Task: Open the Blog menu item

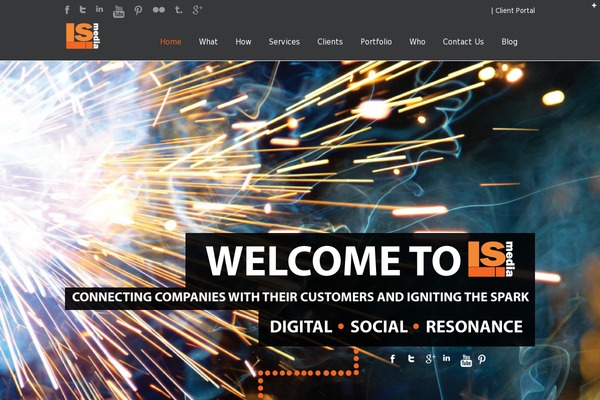Action: click(x=509, y=42)
